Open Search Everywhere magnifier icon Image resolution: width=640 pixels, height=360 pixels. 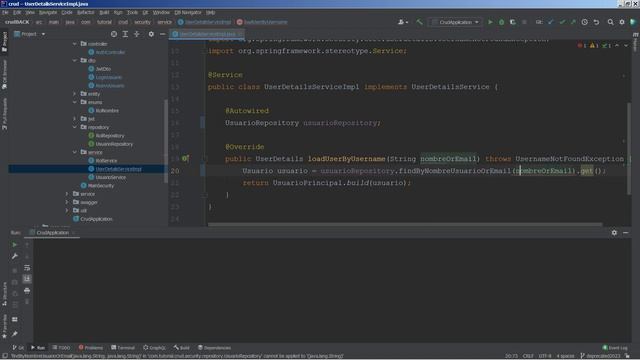610,22
